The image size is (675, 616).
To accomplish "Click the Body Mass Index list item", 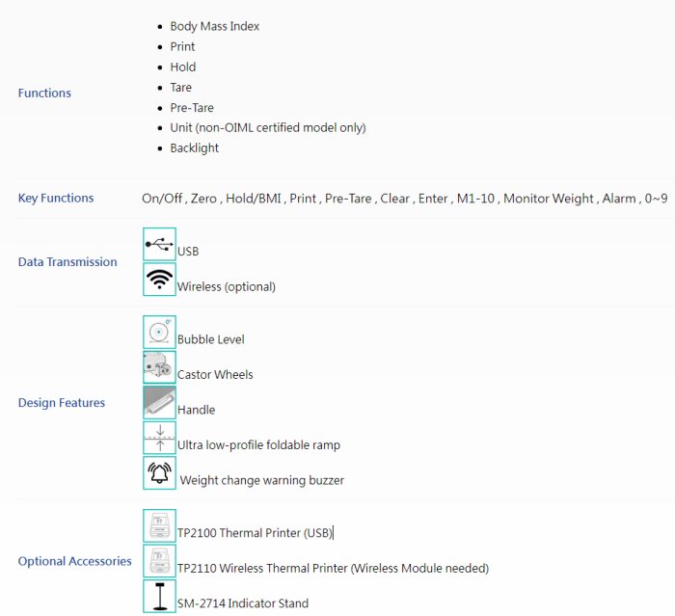I will pos(214,26).
